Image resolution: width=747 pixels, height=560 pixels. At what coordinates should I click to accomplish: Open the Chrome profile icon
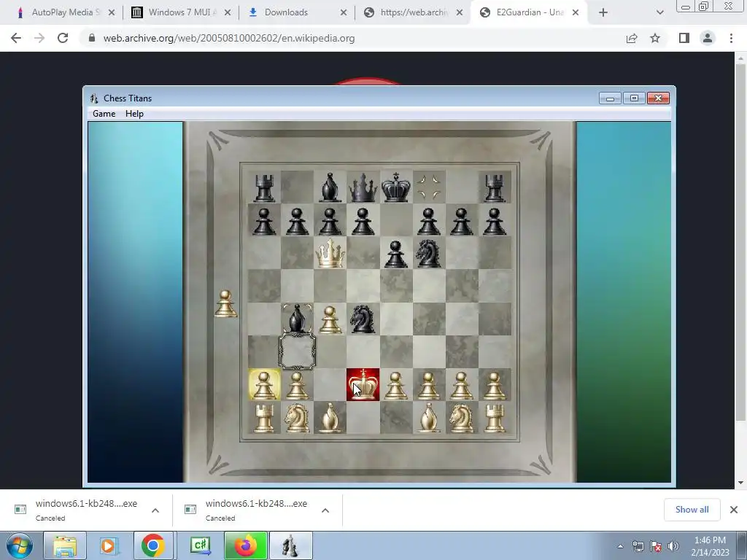click(708, 38)
